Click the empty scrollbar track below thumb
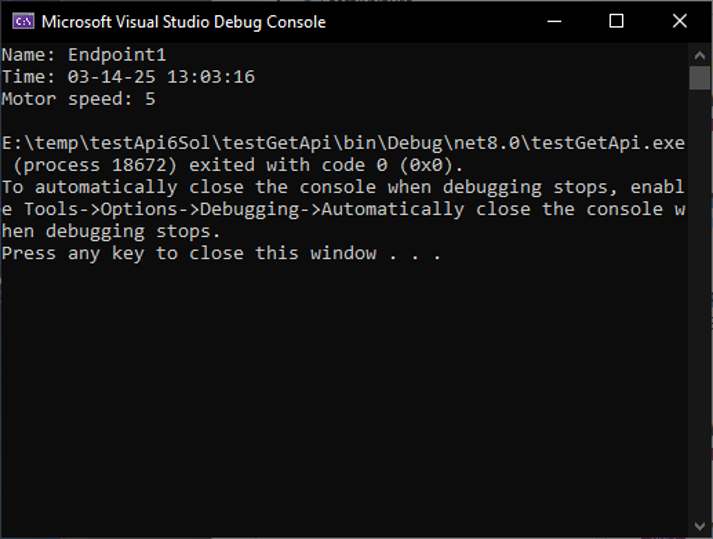 [699, 300]
